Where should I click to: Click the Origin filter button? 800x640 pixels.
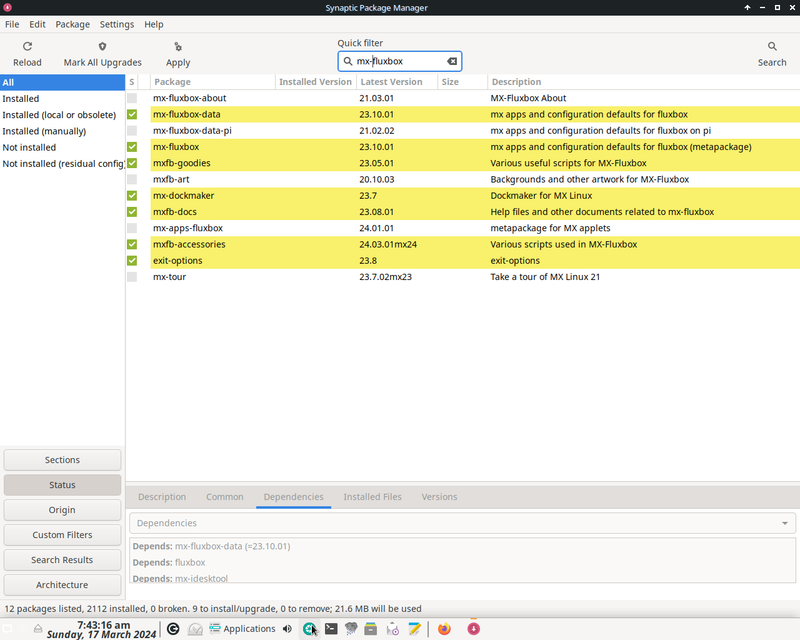click(62, 510)
